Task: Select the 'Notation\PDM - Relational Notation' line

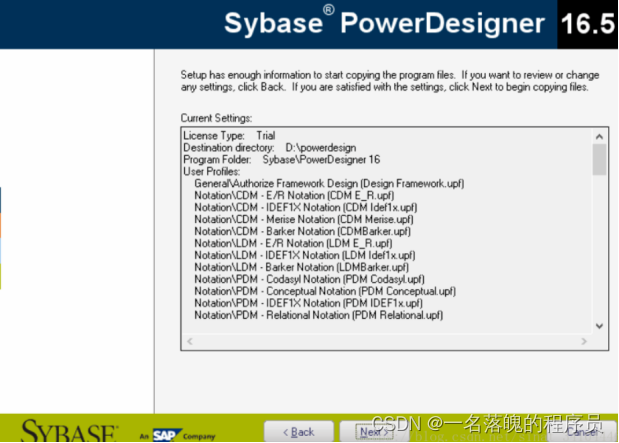Action: click(319, 315)
